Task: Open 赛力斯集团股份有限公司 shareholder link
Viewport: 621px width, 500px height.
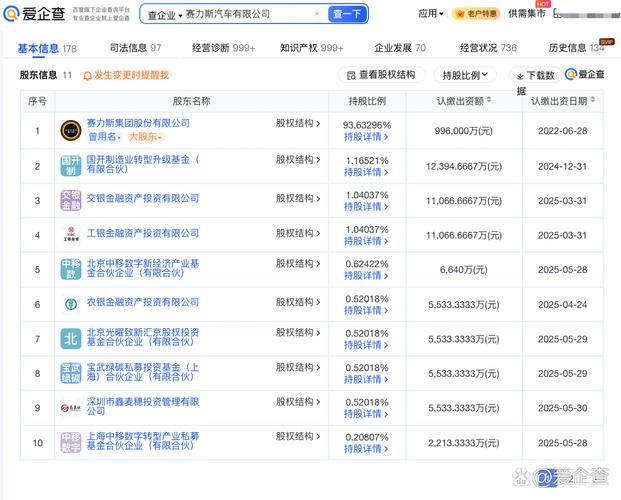Action: tap(138, 123)
